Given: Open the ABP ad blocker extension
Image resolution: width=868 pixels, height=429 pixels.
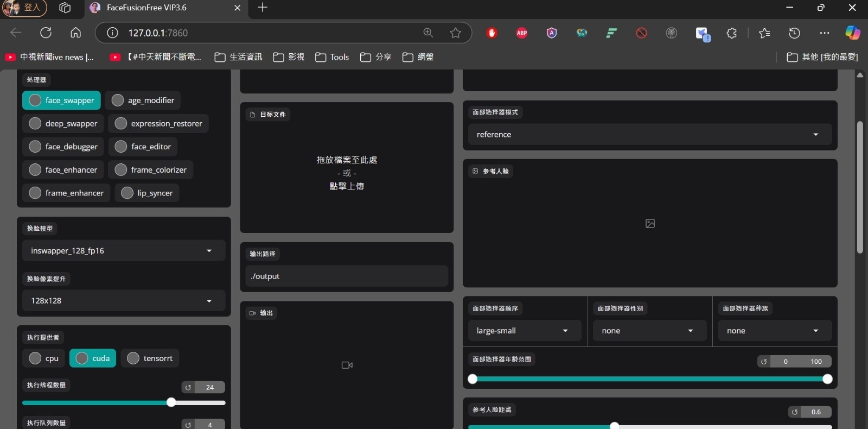Looking at the screenshot, I should pos(522,33).
